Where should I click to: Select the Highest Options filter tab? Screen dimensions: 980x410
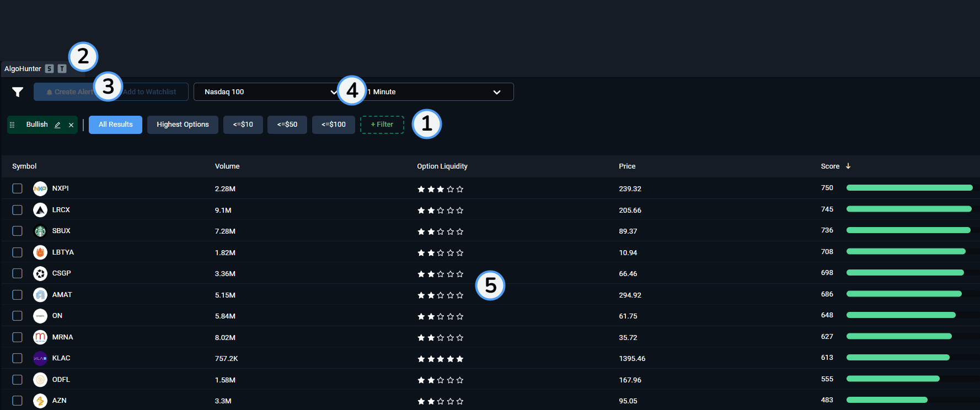tap(183, 125)
